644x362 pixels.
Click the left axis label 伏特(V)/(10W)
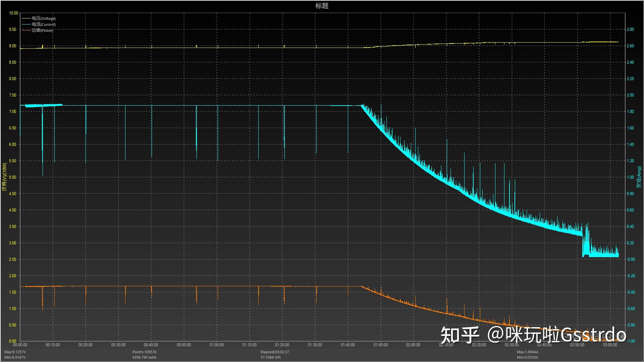click(x=4, y=177)
